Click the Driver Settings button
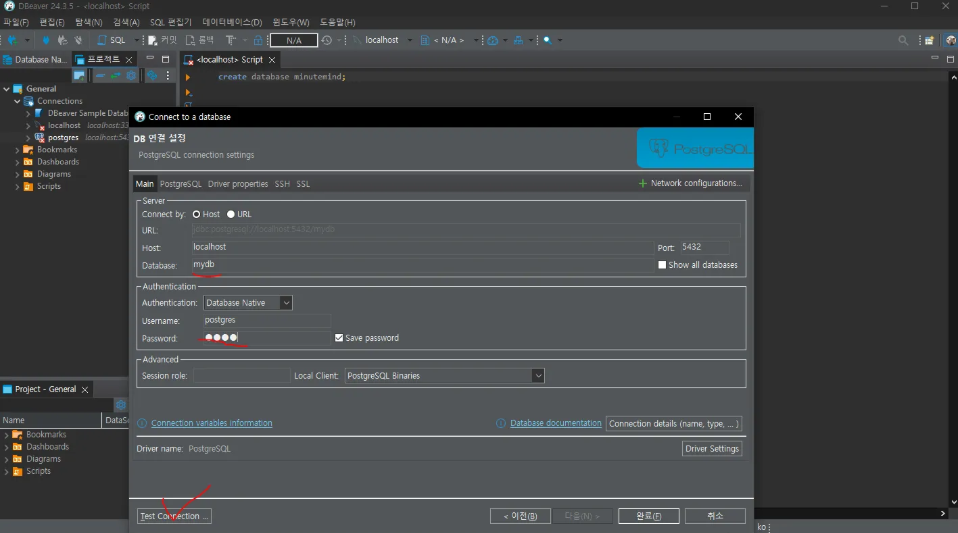The image size is (958, 533). [x=712, y=449]
